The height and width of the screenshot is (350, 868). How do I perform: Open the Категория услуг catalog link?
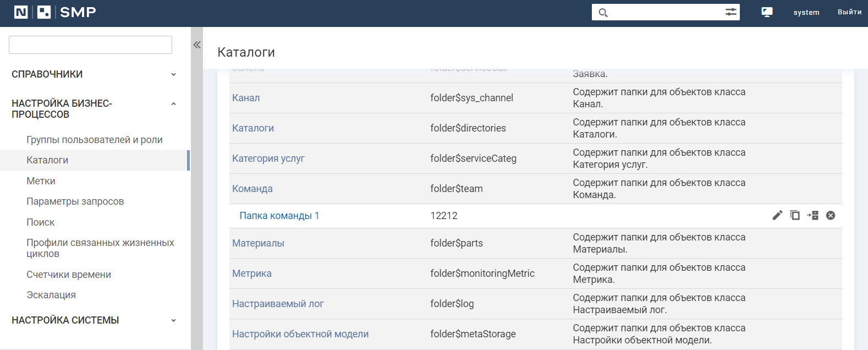(x=268, y=158)
